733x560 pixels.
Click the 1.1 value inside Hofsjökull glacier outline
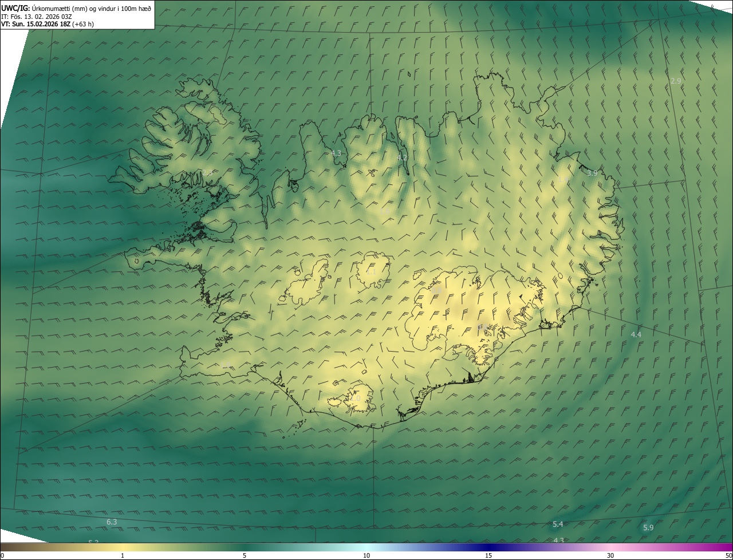[371, 271]
